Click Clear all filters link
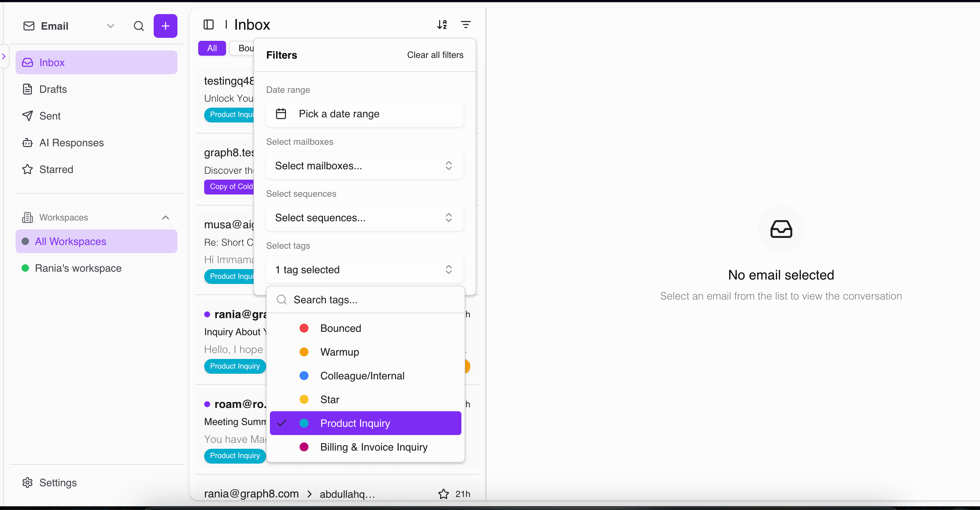Viewport: 980px width, 510px height. point(435,55)
